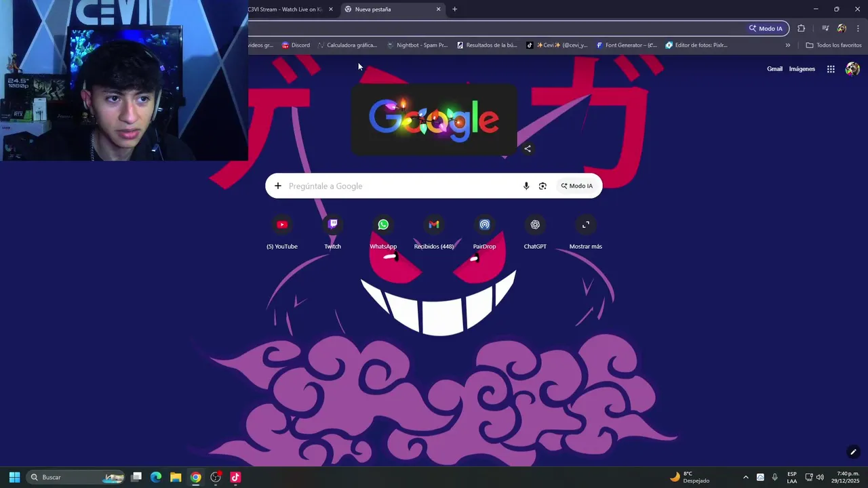Screen dimensions: 868x488
Task: Open Google Lens image search icon
Action: tap(542, 186)
